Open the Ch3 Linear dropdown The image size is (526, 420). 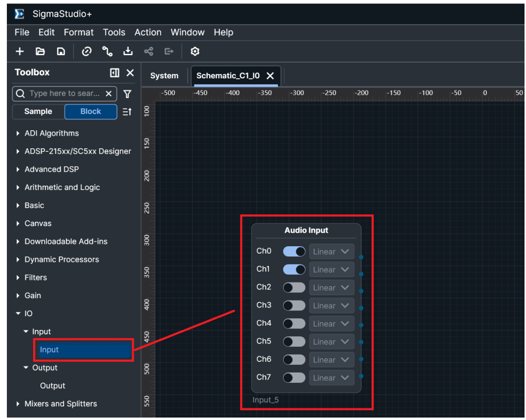pos(332,305)
